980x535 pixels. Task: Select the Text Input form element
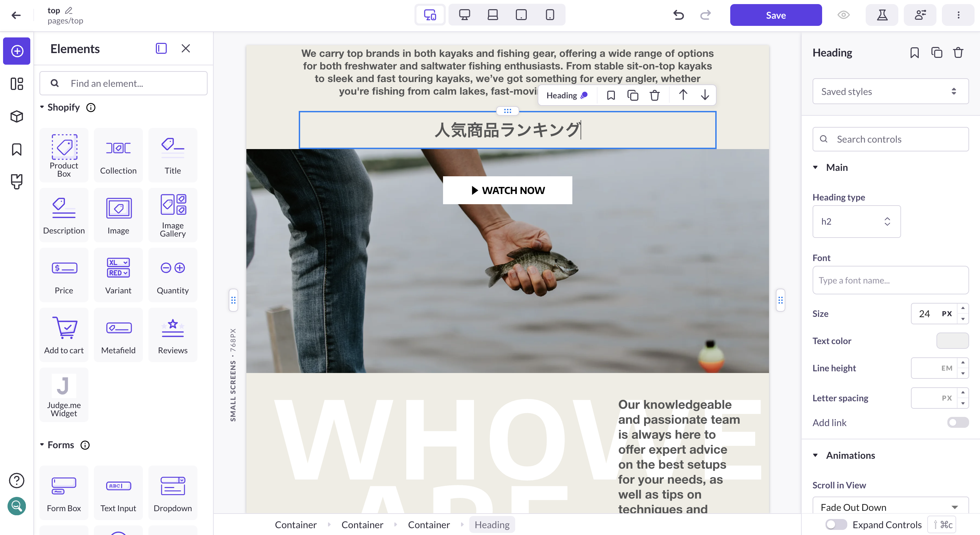[x=118, y=493]
